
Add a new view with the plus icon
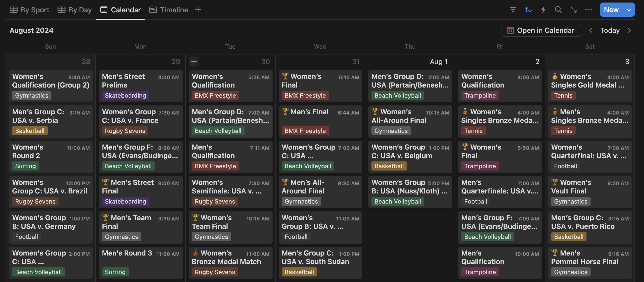tap(198, 10)
